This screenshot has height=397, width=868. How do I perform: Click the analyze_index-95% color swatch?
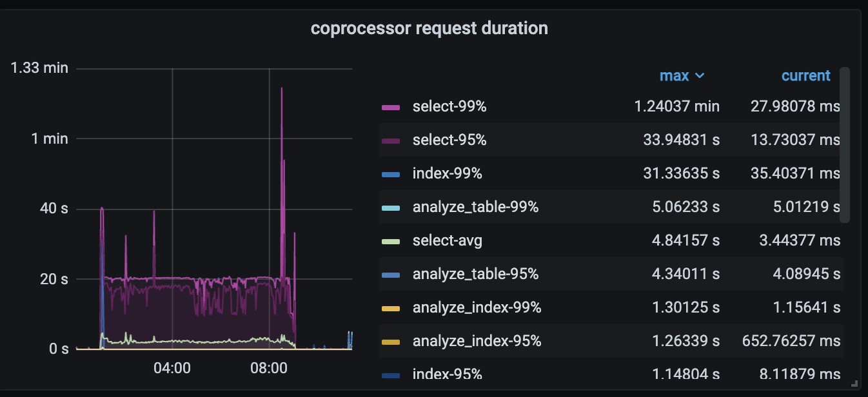[391, 342]
